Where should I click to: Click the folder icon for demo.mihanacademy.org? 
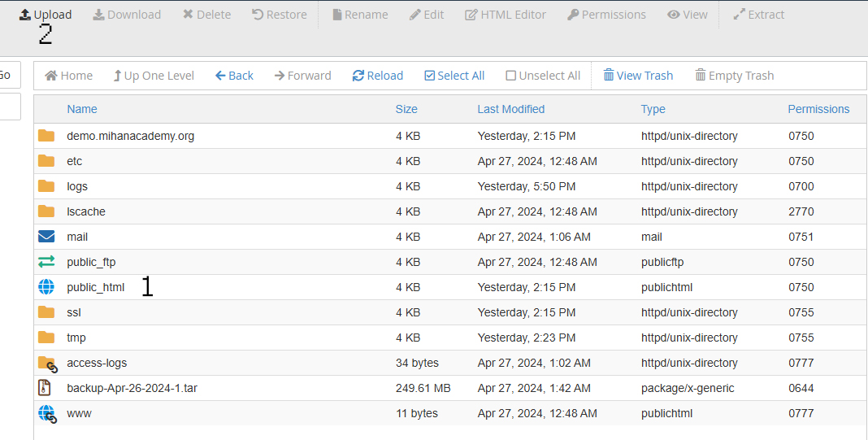click(46, 136)
